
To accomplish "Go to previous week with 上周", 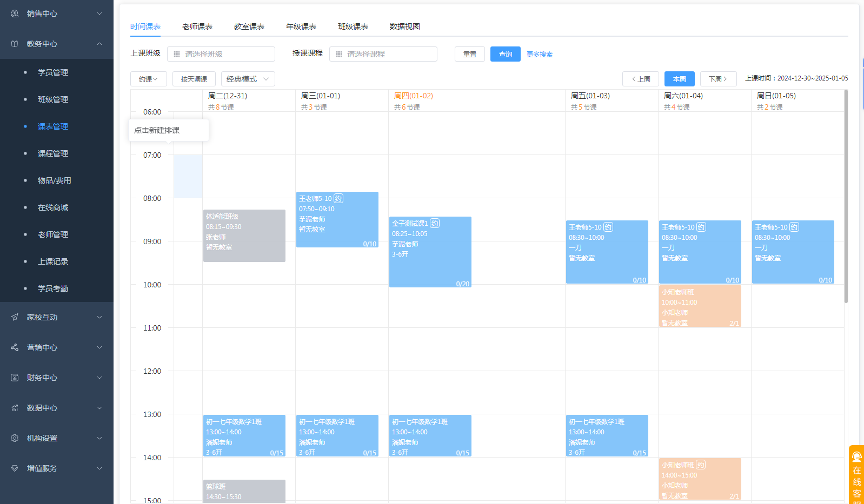I will click(x=641, y=79).
